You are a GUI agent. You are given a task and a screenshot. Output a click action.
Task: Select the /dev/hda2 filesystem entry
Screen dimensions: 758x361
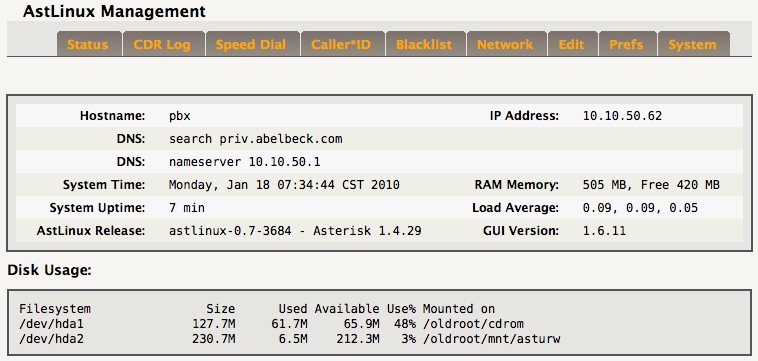[51, 339]
